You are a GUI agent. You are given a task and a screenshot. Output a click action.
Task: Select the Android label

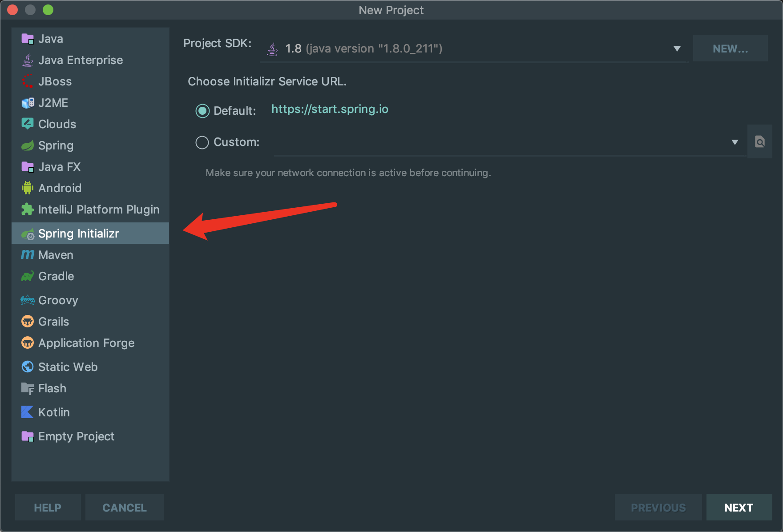click(60, 188)
